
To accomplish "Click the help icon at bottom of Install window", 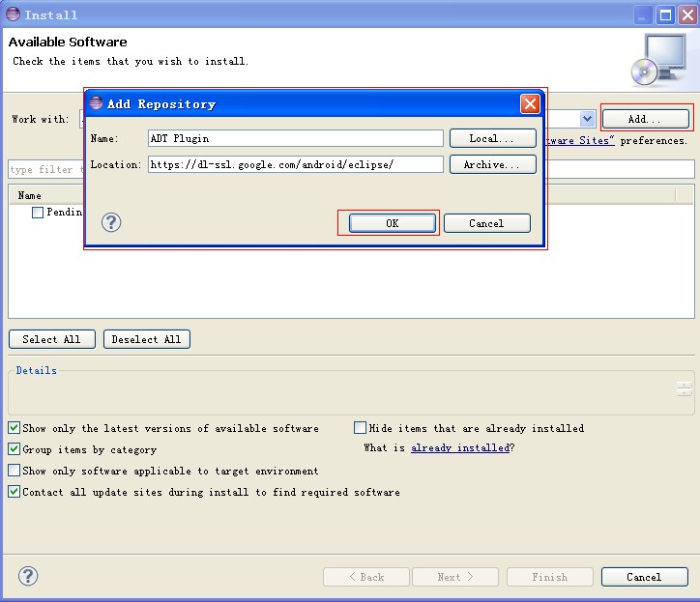I will [x=28, y=576].
